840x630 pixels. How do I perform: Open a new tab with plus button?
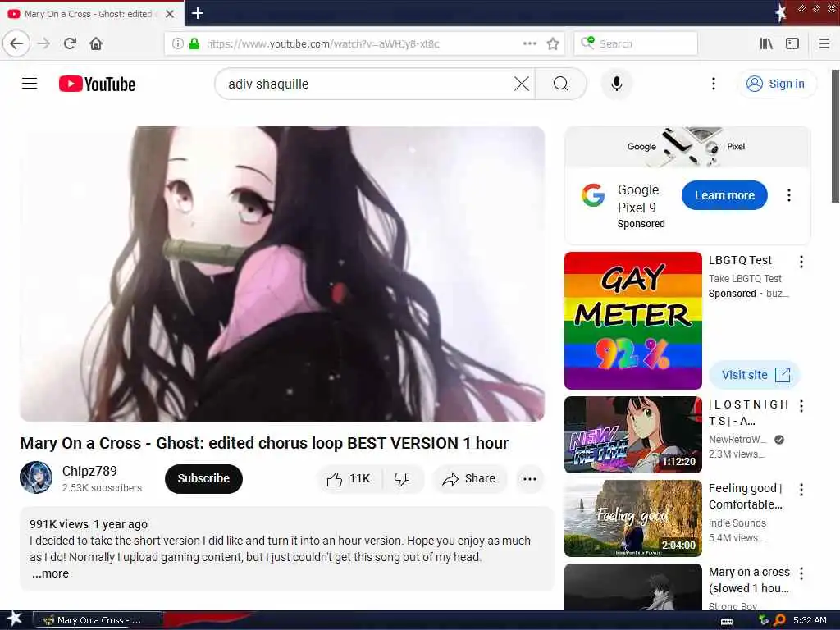click(x=197, y=13)
